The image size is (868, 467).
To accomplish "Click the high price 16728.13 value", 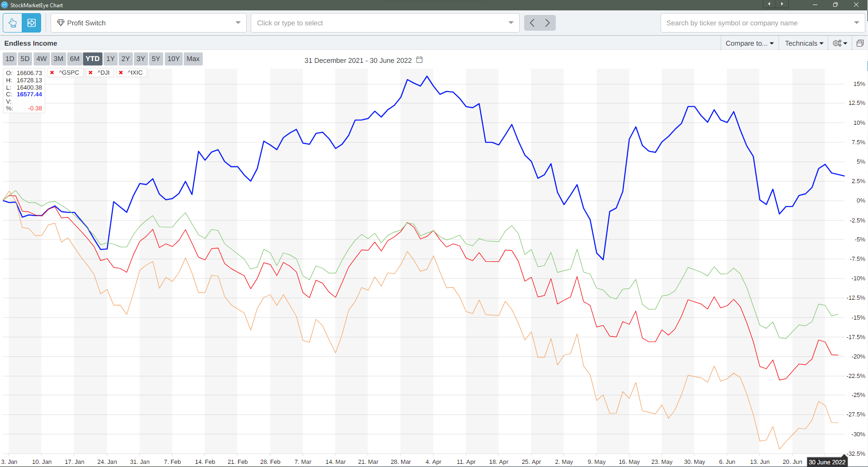I will pyautogui.click(x=29, y=80).
